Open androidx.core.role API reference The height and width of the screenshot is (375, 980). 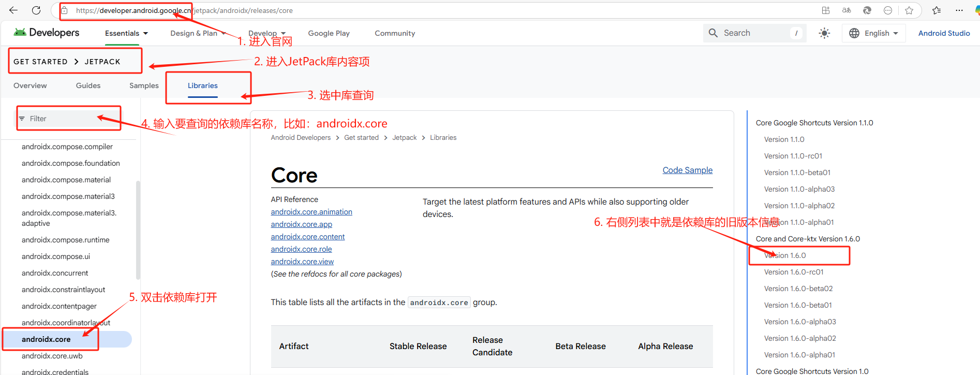click(302, 249)
